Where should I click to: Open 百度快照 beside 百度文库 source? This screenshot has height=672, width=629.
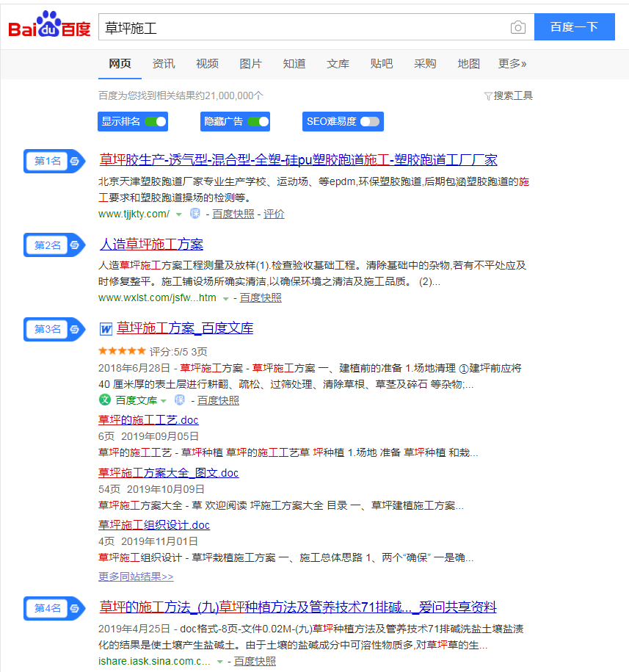tap(219, 400)
